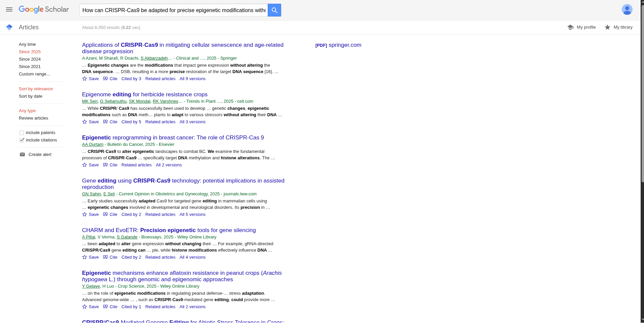The height and width of the screenshot is (323, 644).
Task: Click the search query input field
Action: pos(174,10)
